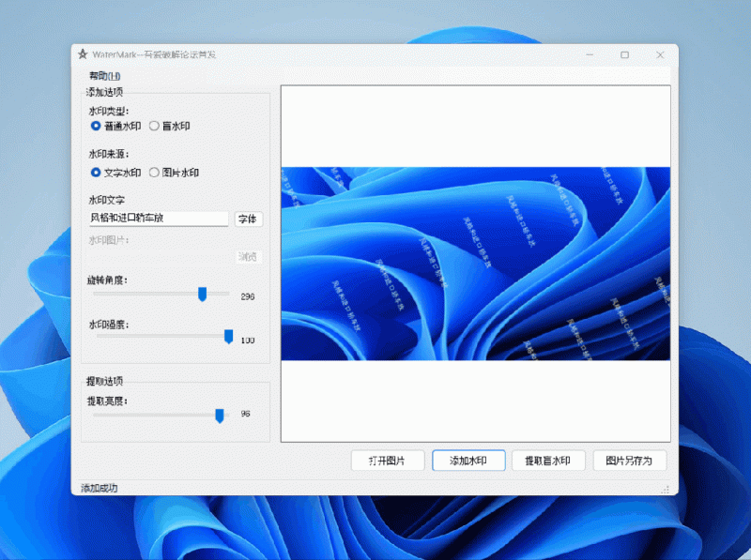This screenshot has height=560, width=751.
Task: Minimize the WaterMark window
Action: [590, 54]
